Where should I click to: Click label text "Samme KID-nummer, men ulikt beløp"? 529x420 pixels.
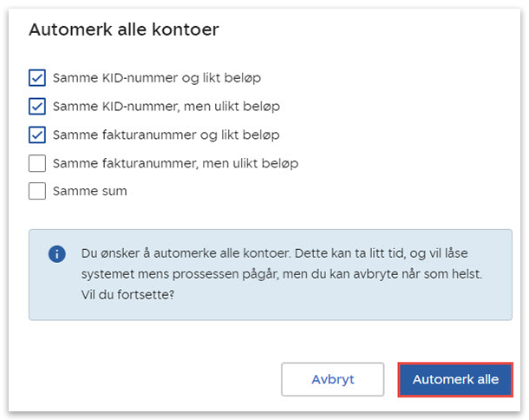pyautogui.click(x=167, y=107)
